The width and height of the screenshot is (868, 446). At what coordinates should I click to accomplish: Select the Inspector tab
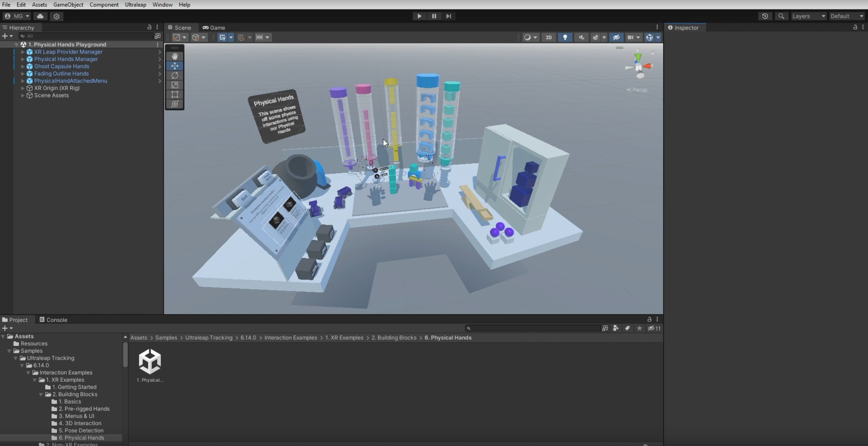(x=683, y=28)
